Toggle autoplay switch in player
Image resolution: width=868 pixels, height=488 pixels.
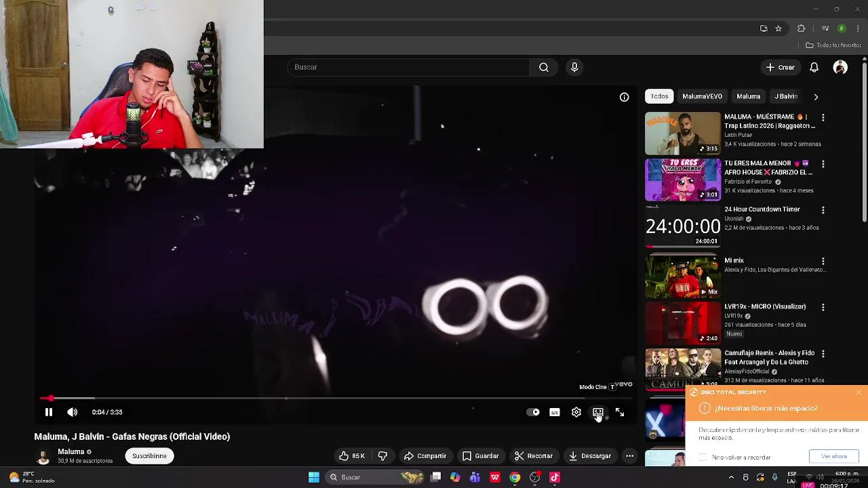534,412
